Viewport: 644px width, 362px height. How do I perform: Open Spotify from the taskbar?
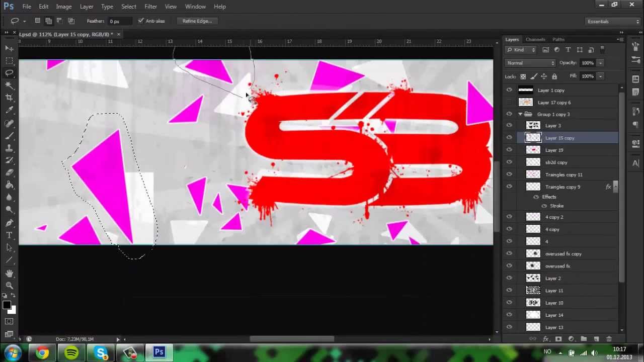pos(71,353)
